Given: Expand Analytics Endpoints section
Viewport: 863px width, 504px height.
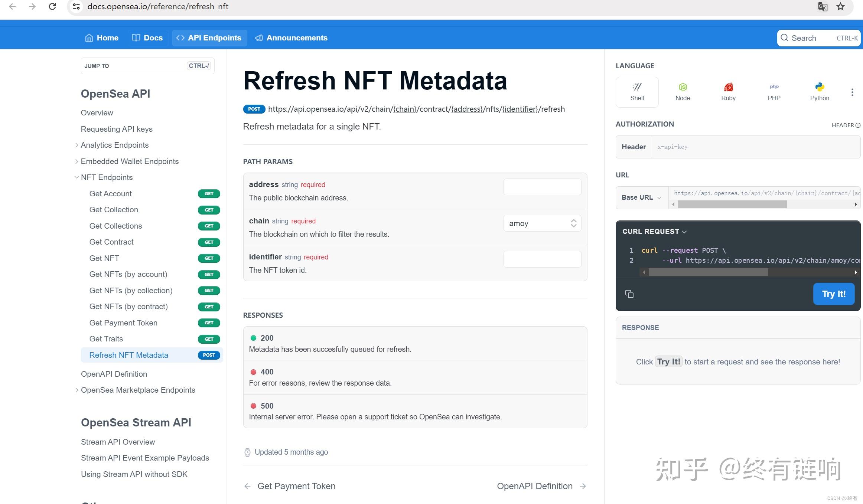Looking at the screenshot, I should (x=76, y=145).
